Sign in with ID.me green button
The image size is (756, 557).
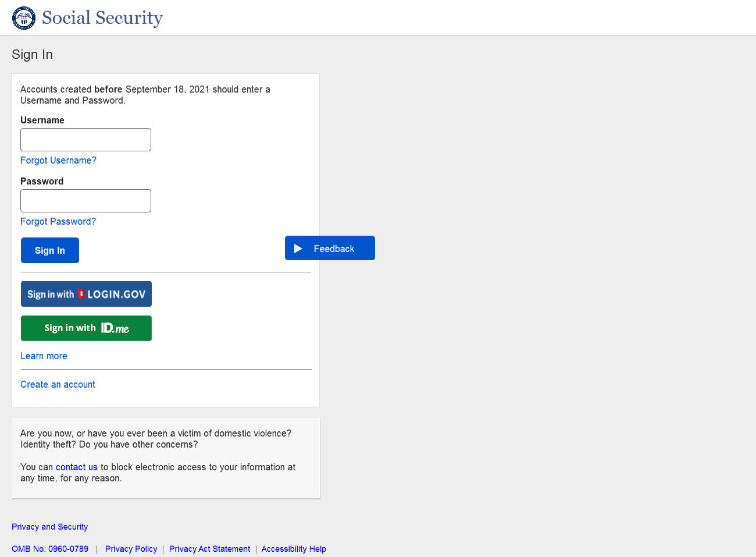[x=86, y=328]
